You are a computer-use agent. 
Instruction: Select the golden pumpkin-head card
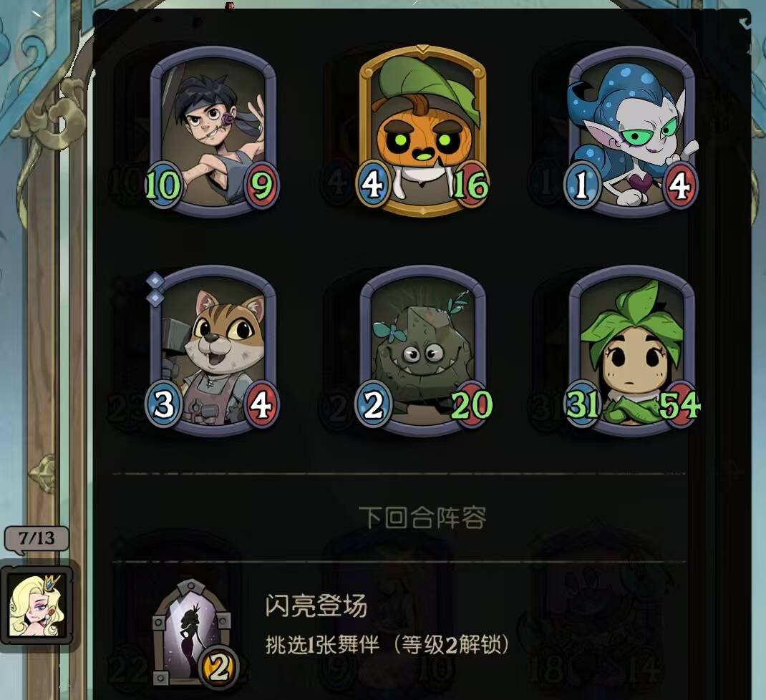pos(422,131)
